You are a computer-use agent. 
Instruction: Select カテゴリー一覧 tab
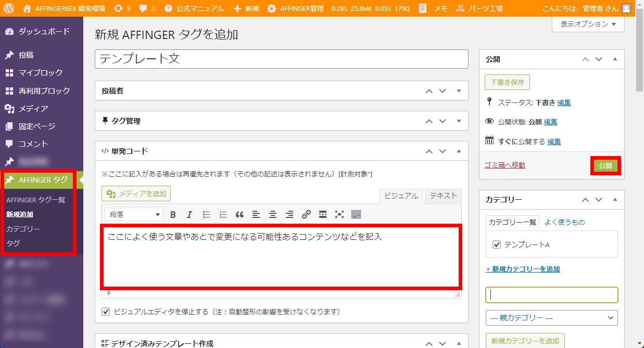pos(512,222)
